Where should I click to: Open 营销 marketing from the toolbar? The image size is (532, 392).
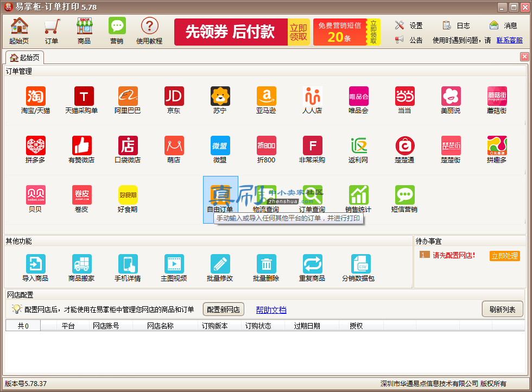(117, 31)
